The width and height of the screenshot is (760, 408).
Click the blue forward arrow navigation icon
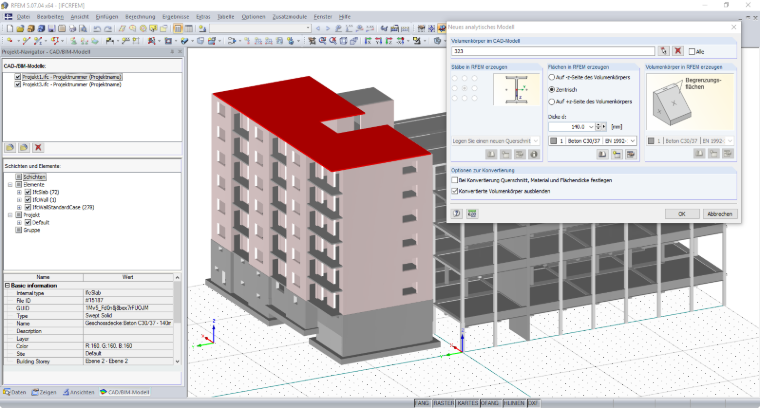pos(328,29)
